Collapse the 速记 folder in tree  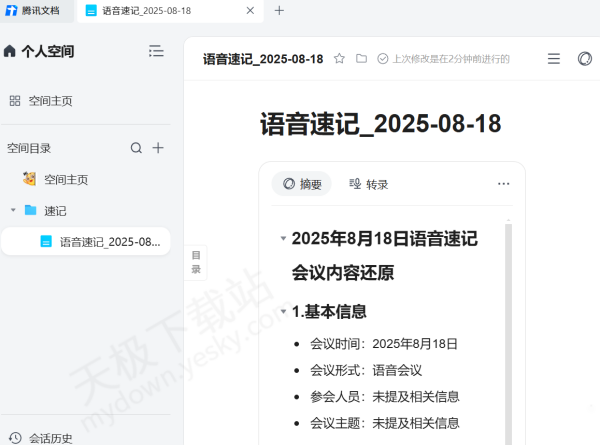pyautogui.click(x=13, y=210)
